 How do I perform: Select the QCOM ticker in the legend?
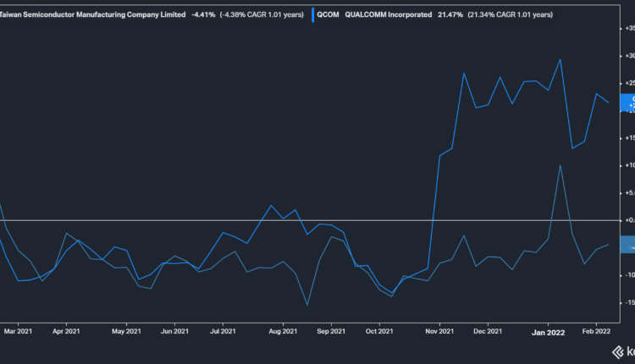point(328,14)
